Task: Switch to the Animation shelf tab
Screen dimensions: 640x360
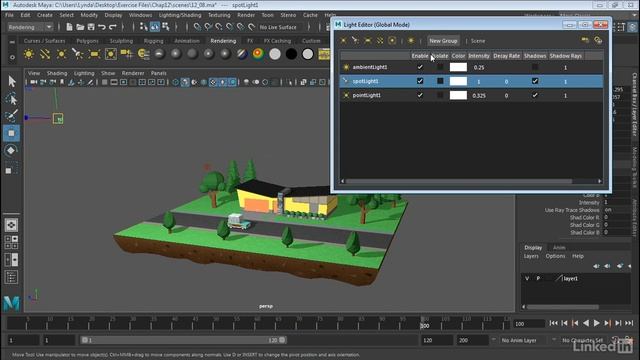Action: (x=187, y=41)
